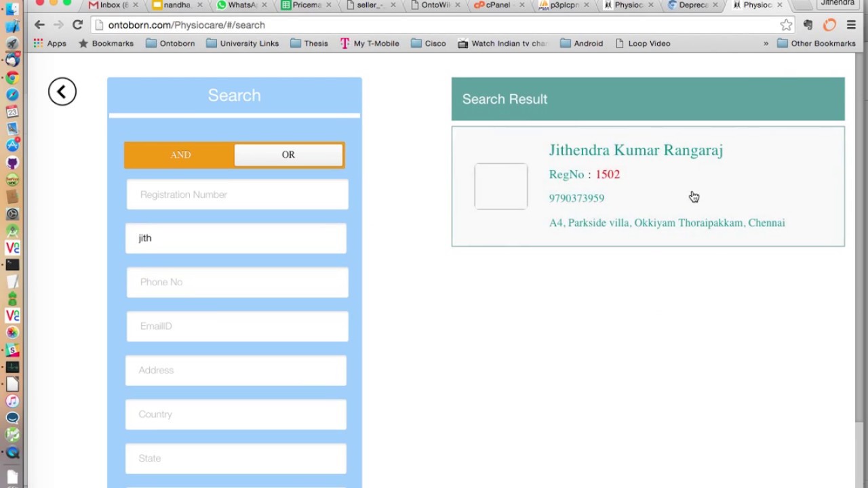Open the Apps grid shortcut
The height and width of the screenshot is (488, 868).
pyautogui.click(x=50, y=43)
